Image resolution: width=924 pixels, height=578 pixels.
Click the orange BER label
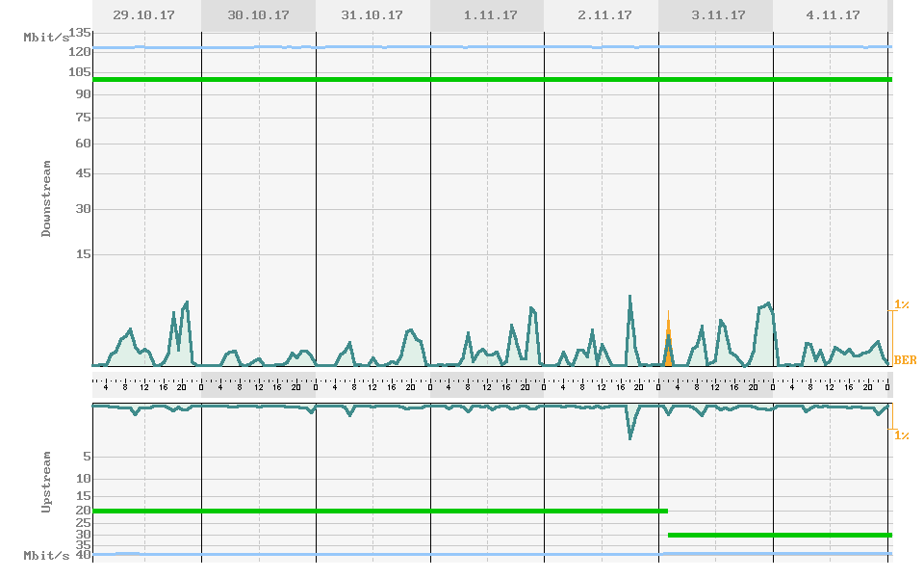(x=905, y=360)
